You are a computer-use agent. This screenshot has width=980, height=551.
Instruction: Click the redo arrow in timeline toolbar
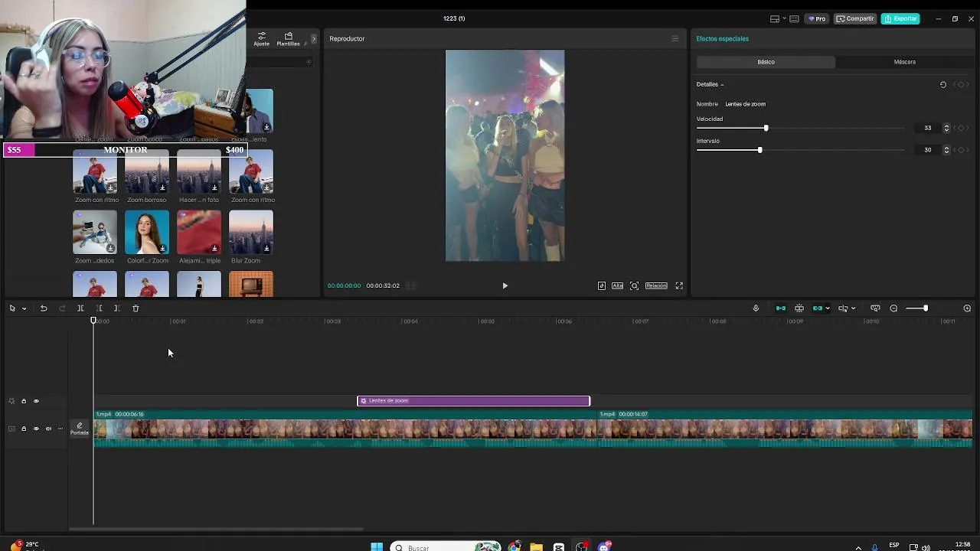click(x=62, y=308)
